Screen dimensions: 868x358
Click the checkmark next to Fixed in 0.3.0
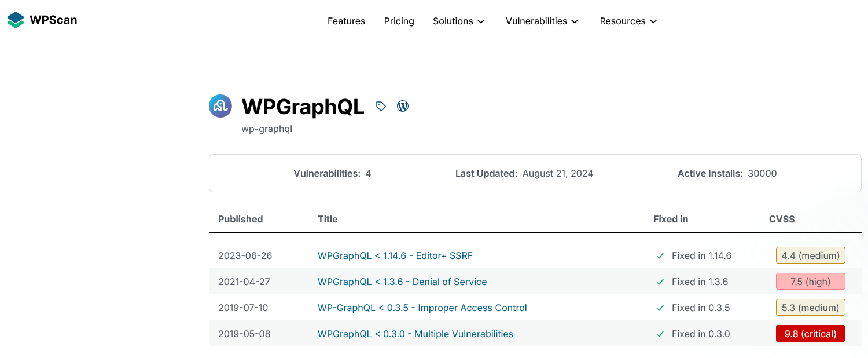click(660, 334)
